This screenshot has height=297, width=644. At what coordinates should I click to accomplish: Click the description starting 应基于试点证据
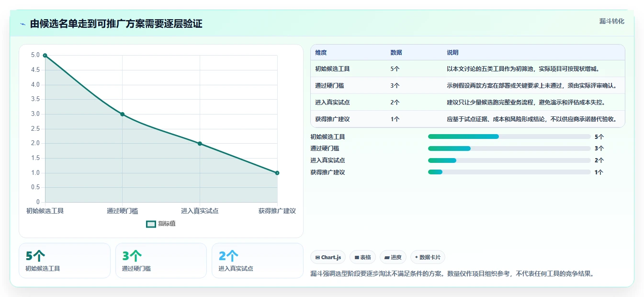point(531,119)
